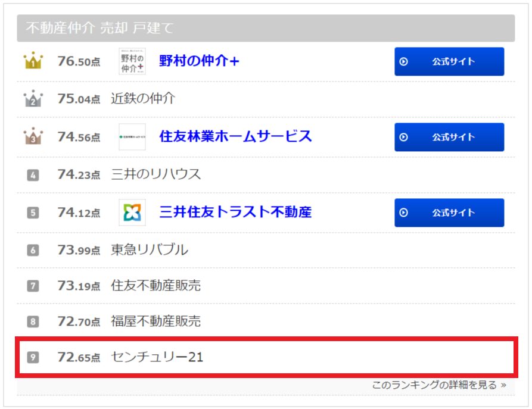Click the 東急リバブル company name
This screenshot has height=409, width=532.
(x=150, y=250)
